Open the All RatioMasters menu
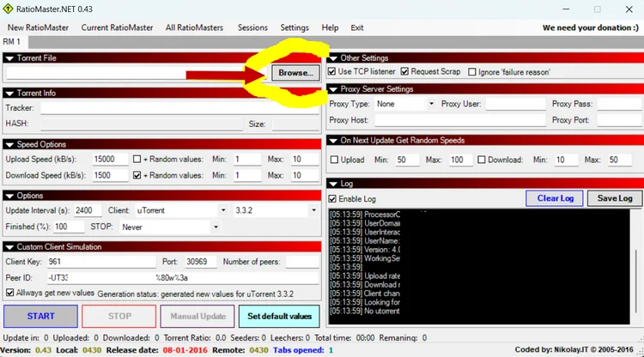Image resolution: width=644 pixels, height=357 pixels. [x=195, y=27]
